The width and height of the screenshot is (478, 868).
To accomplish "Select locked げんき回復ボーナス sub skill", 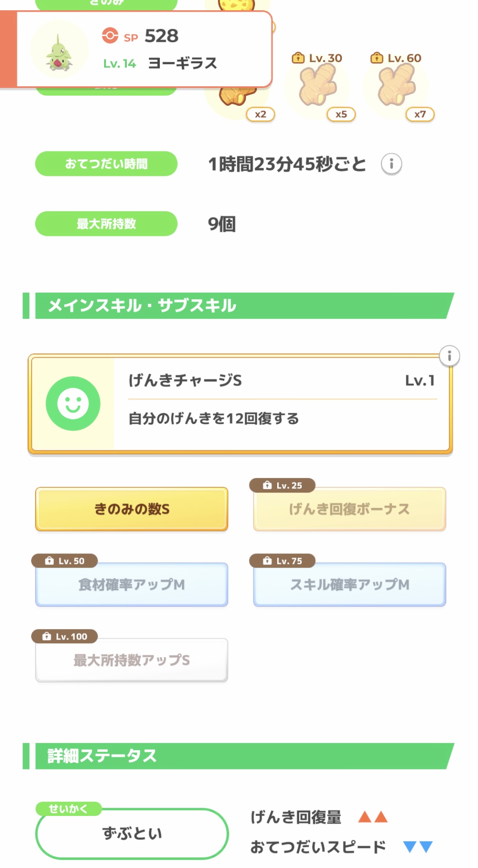I will [x=349, y=509].
